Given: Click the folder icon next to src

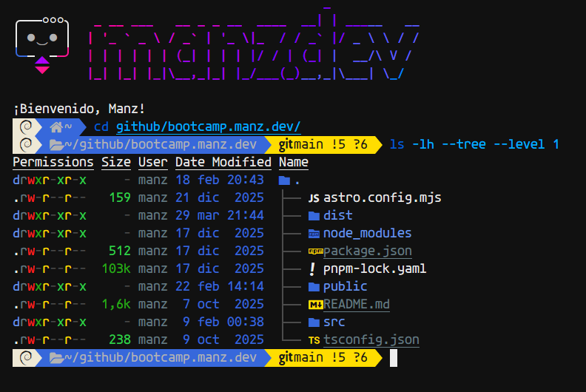Looking at the screenshot, I should point(314,322).
